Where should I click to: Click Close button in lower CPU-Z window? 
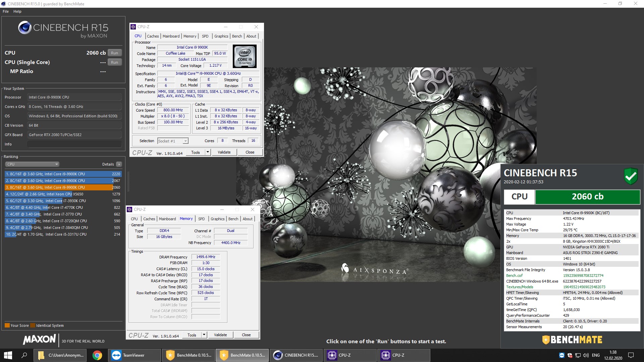coord(246,335)
